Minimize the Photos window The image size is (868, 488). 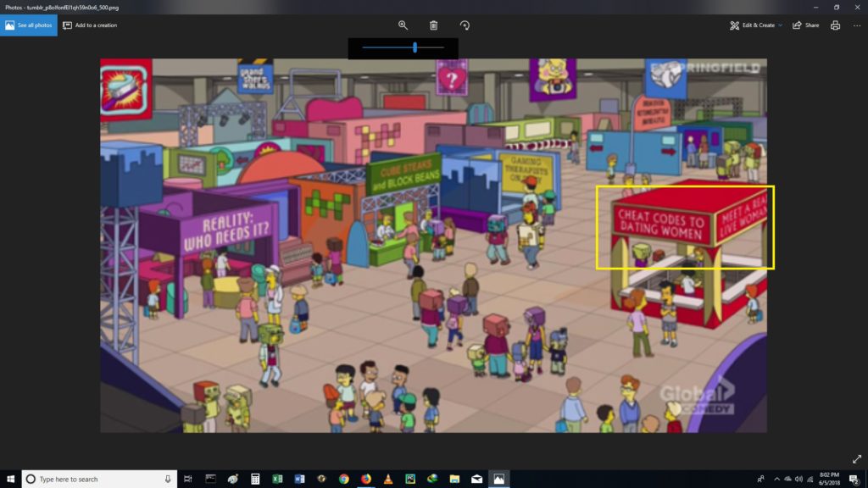pos(815,7)
